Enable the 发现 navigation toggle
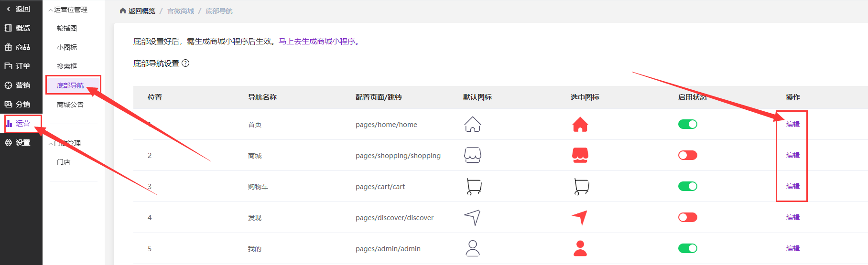Screen dimensions: 868x265 click(x=687, y=217)
